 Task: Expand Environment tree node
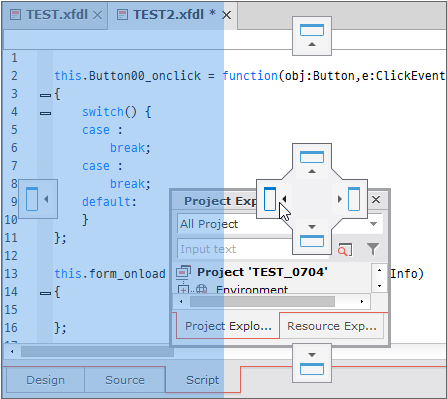(183, 289)
